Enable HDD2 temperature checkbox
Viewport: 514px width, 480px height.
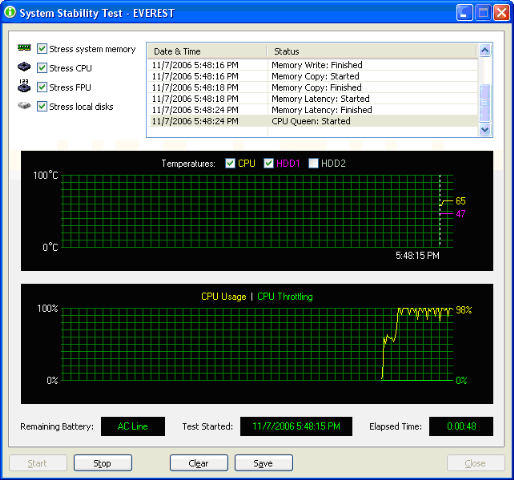pos(313,163)
